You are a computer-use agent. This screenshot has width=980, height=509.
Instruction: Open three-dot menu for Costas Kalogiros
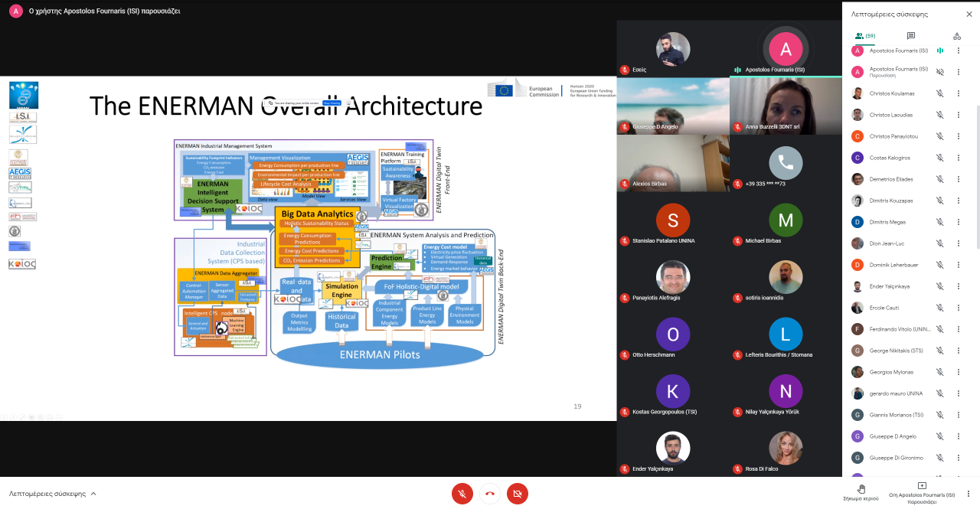click(958, 158)
